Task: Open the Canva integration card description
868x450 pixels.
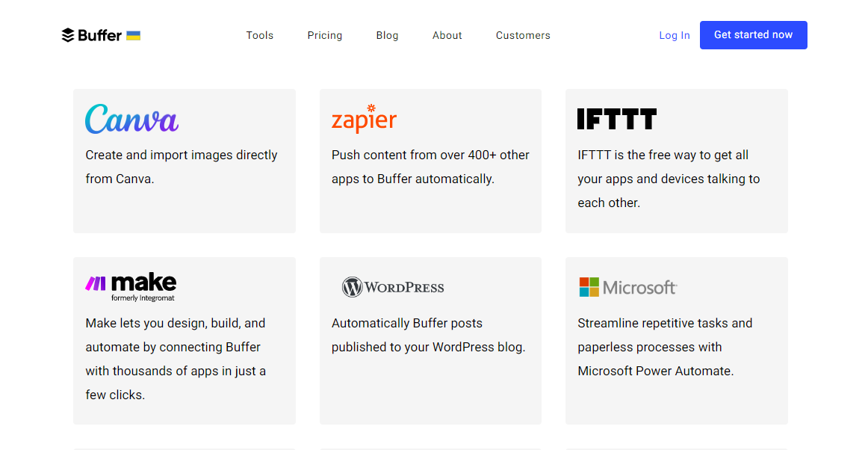Action: pos(182,167)
